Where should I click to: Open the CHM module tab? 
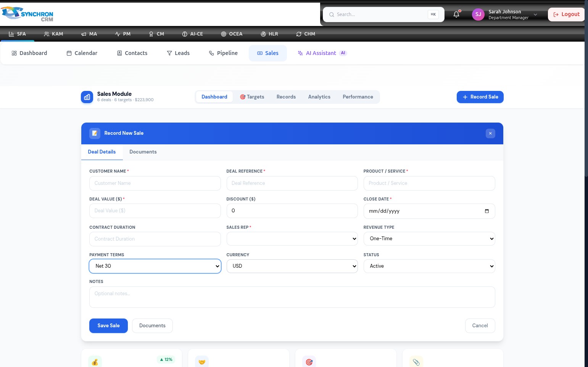pos(306,34)
